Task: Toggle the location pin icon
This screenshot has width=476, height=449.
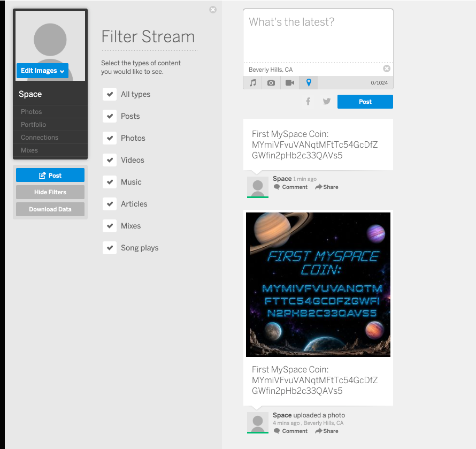Action: tap(309, 82)
